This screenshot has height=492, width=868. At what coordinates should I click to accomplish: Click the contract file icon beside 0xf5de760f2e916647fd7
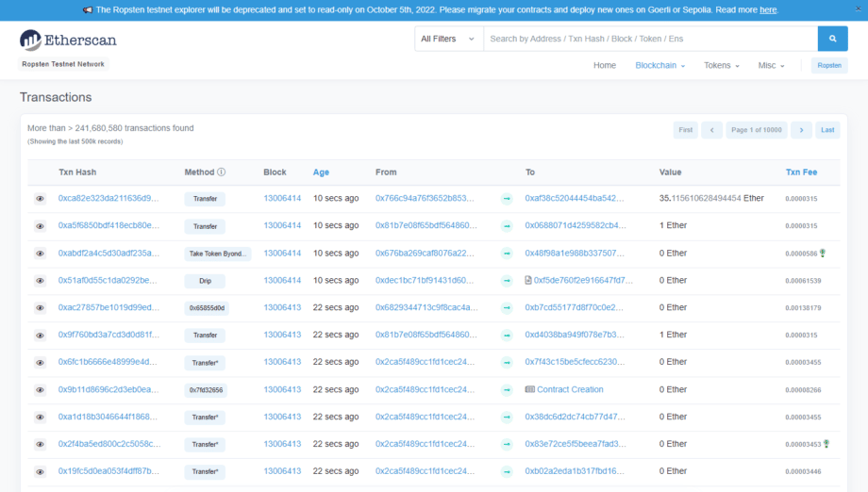tap(528, 280)
